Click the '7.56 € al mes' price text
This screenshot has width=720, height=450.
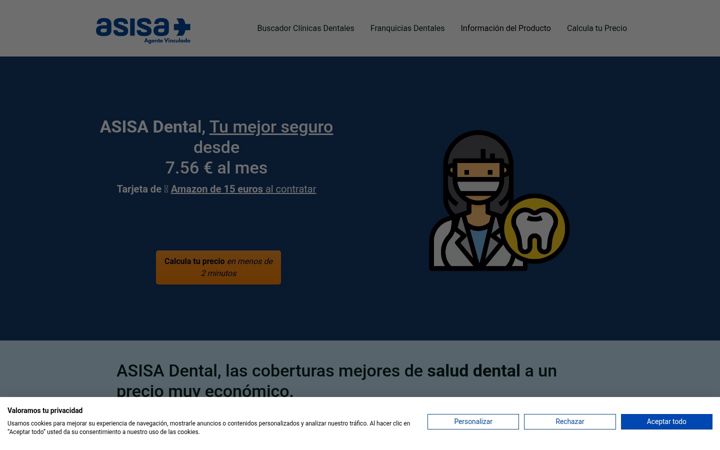point(216,168)
